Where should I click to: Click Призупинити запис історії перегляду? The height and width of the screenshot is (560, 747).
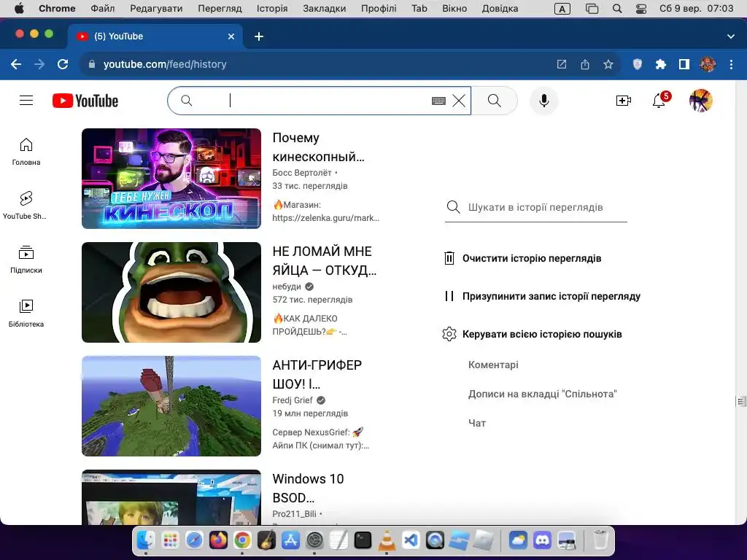(542, 296)
